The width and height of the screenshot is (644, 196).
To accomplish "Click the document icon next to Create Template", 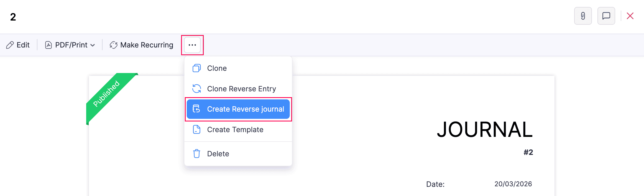I will pyautogui.click(x=196, y=129).
